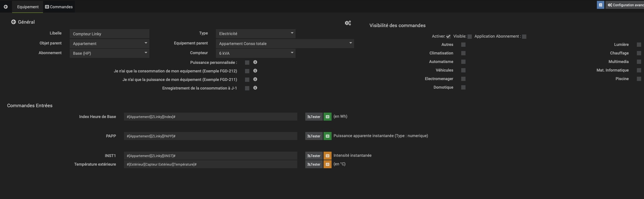Click the back arrow icon in top bar
Image resolution: width=644 pixels, height=199 pixels.
(6, 7)
